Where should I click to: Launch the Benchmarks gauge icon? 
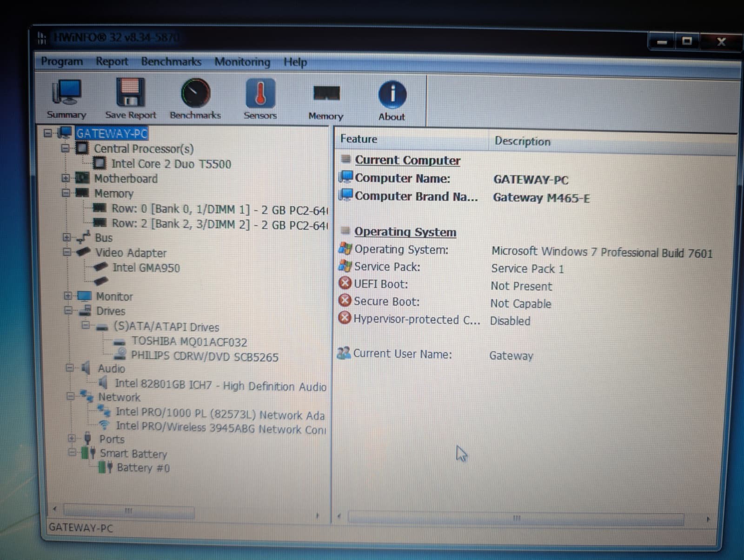[195, 93]
